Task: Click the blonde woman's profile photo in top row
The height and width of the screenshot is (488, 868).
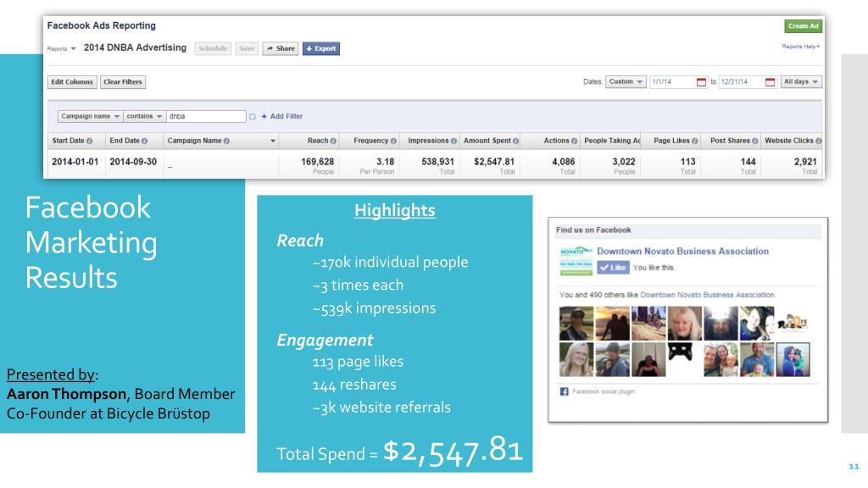Action: (684, 323)
